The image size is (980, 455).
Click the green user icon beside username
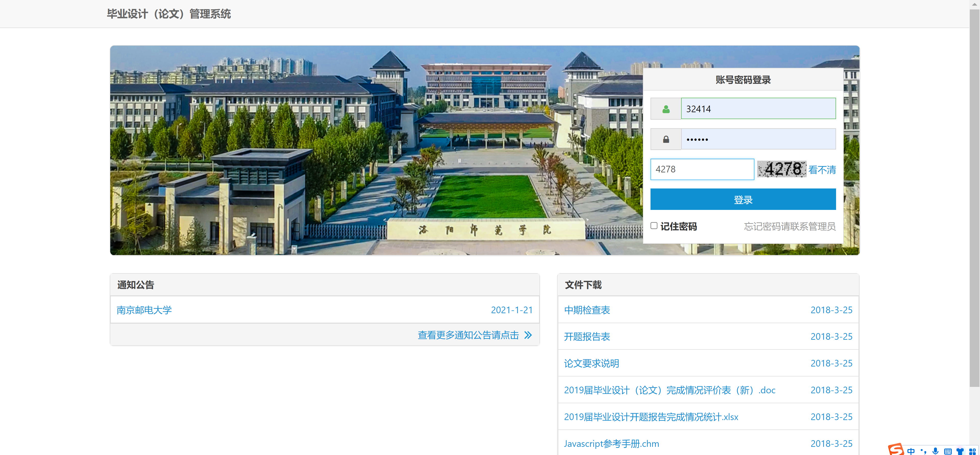[666, 109]
